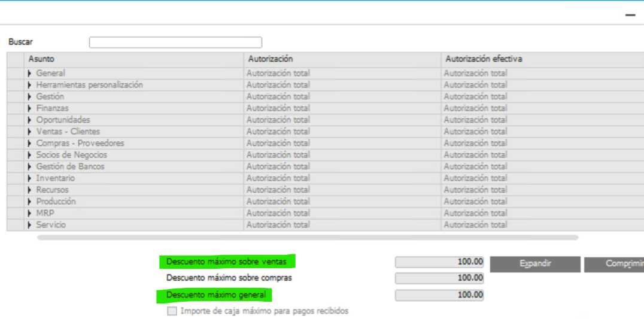Expand the Herramientas personalización row
Viewport: 644px width, 319px height.
30,85
